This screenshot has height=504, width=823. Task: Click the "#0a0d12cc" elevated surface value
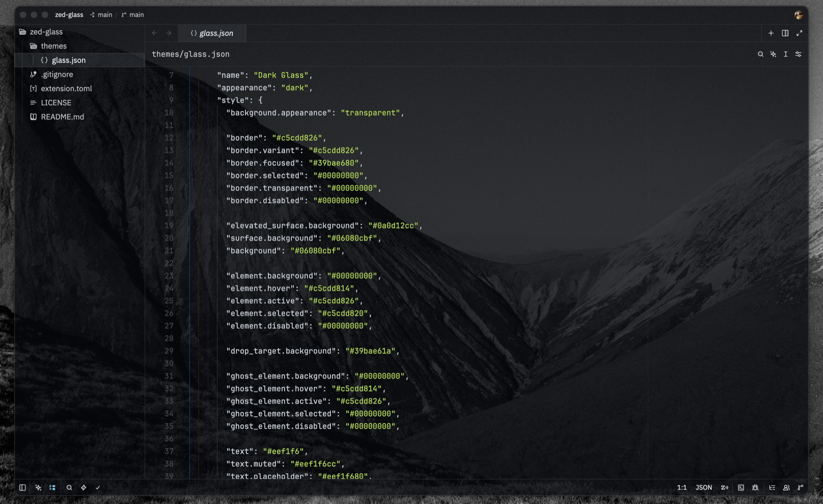[393, 226]
